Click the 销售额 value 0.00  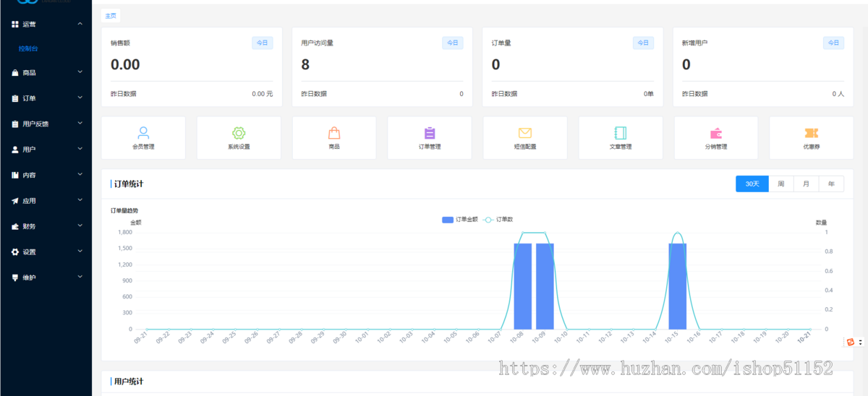tap(125, 64)
